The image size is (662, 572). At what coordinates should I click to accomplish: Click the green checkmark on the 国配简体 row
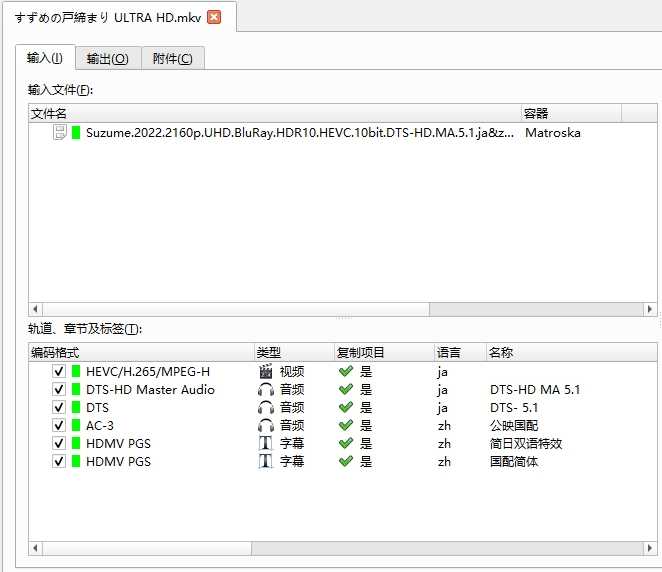[x=346, y=461]
